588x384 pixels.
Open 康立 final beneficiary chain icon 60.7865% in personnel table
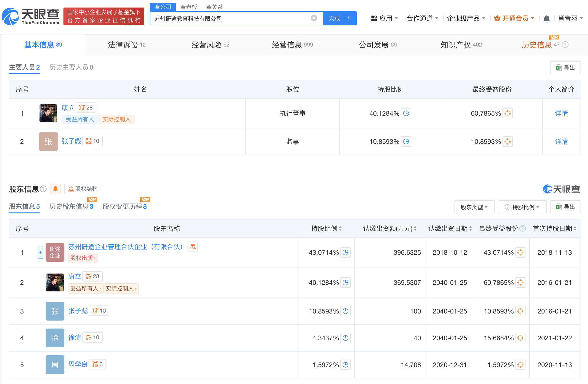click(507, 114)
